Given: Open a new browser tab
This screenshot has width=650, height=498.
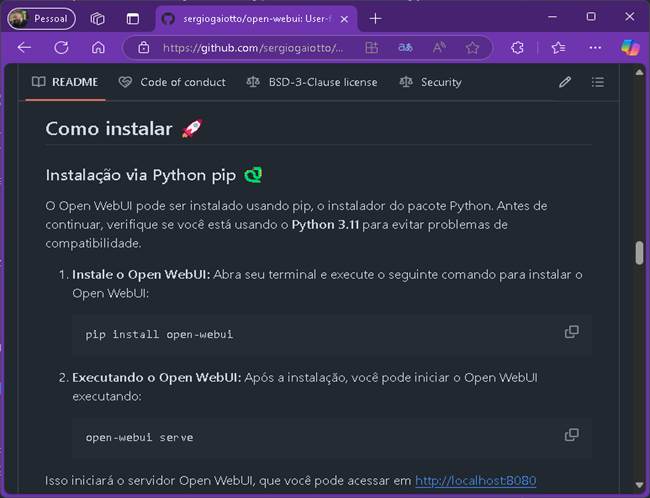Looking at the screenshot, I should [375, 19].
